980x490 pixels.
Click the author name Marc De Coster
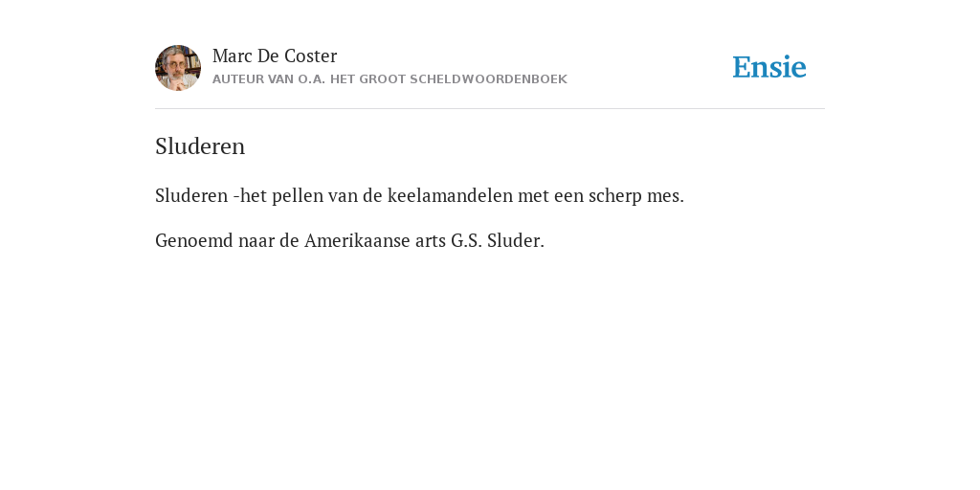click(275, 56)
